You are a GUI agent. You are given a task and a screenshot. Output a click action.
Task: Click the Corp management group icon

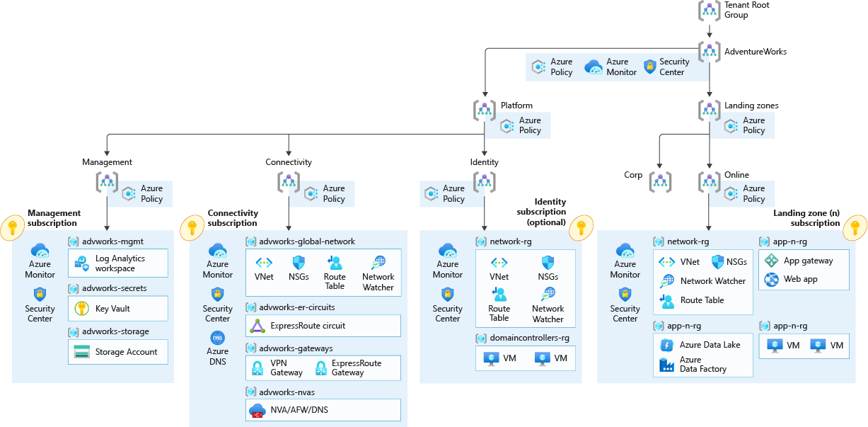[x=659, y=182]
